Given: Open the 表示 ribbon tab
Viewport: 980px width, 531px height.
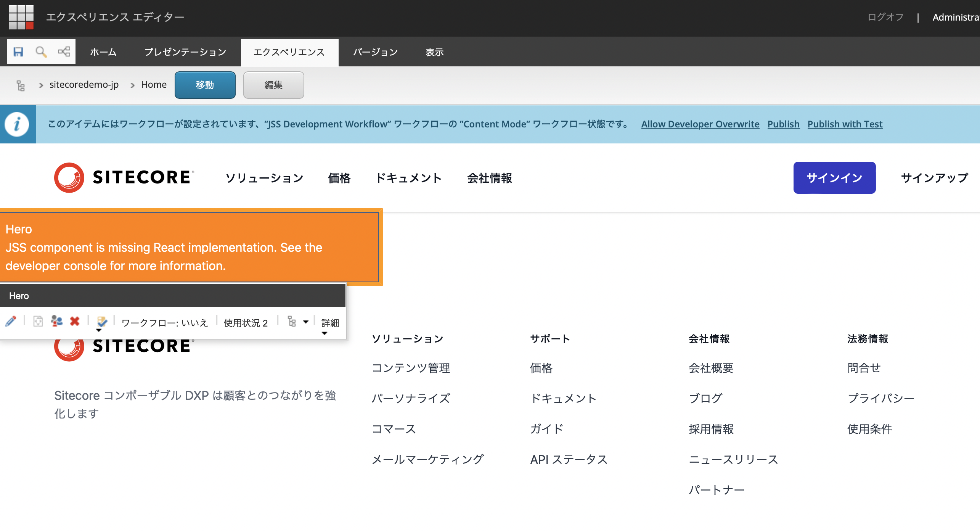Looking at the screenshot, I should point(435,52).
